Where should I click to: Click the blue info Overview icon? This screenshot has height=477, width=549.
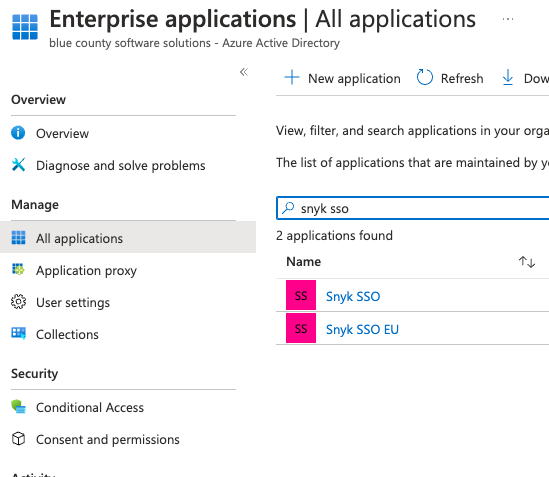pos(18,133)
